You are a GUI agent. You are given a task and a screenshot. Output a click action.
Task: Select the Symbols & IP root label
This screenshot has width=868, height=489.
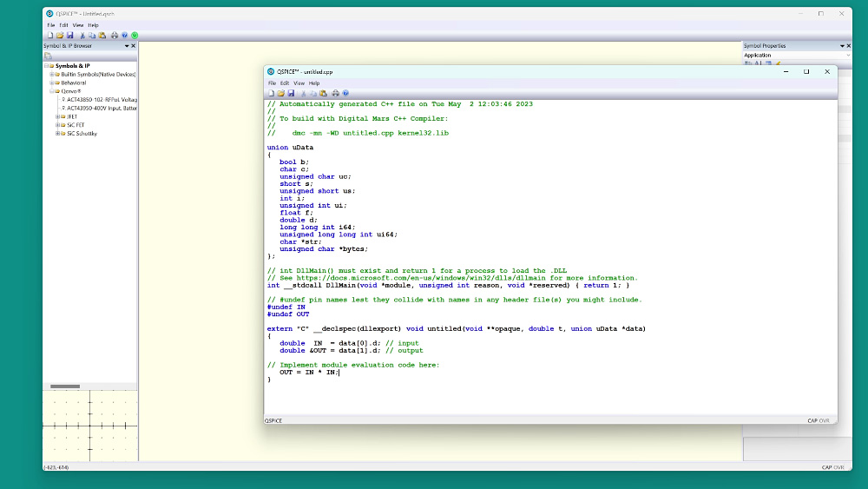73,66
